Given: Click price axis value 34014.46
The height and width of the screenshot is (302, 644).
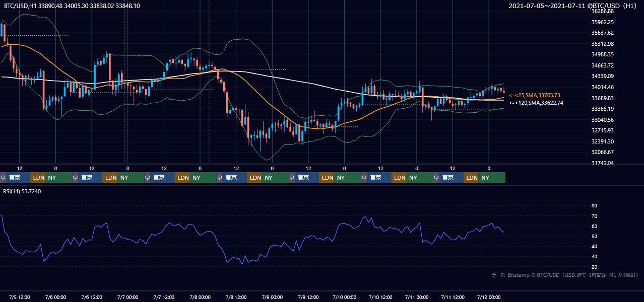Looking at the screenshot, I should click(x=603, y=87).
